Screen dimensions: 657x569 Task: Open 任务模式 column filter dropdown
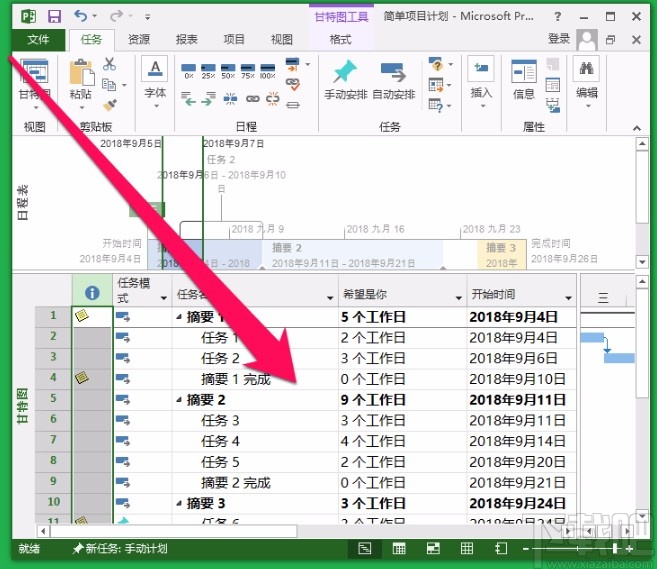[164, 298]
